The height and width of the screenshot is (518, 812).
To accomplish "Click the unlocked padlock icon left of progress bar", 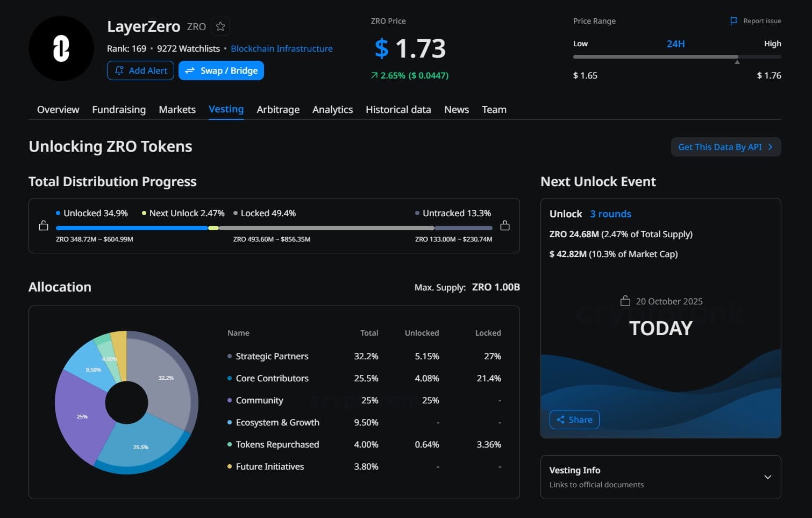I will (x=44, y=226).
